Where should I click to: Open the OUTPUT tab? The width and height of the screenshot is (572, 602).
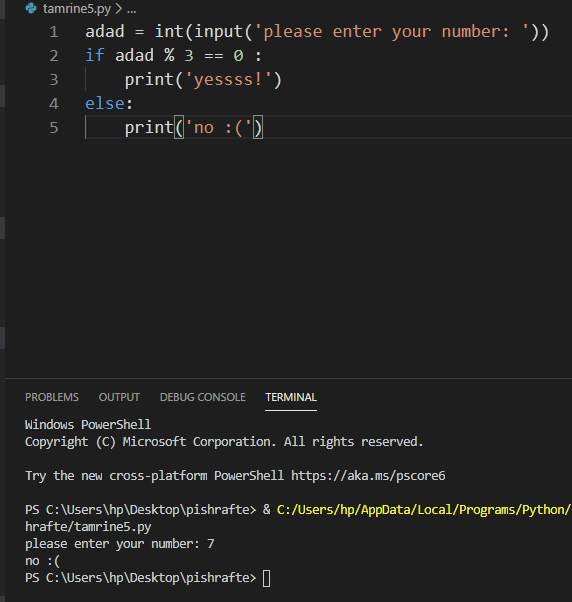coord(119,397)
